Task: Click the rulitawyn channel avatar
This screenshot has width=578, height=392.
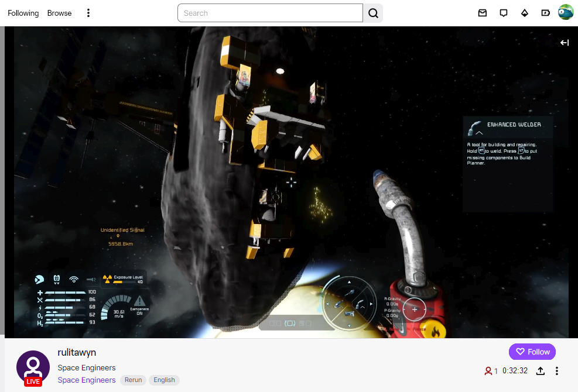Action: coord(33,367)
